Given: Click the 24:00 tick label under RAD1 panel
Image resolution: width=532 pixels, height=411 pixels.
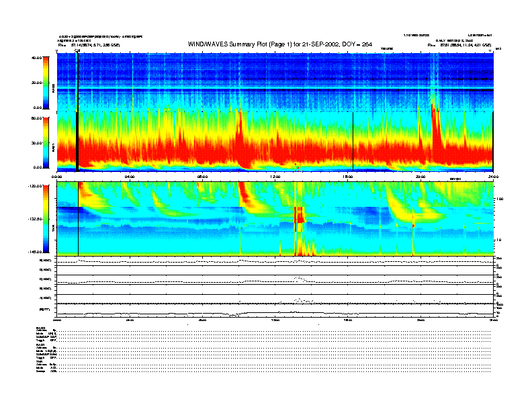Looking at the screenshot, I should pos(493,177).
